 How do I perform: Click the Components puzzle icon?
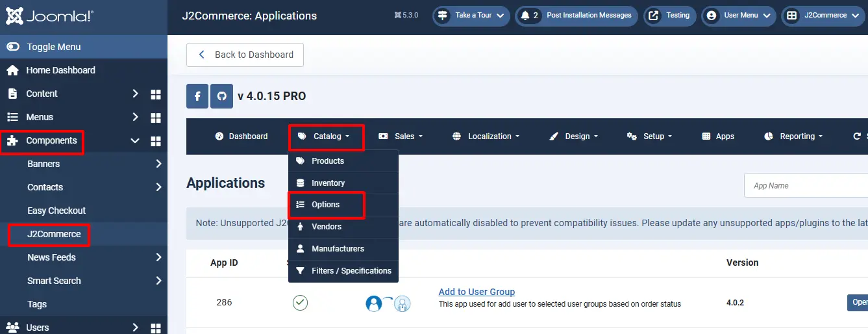(12, 140)
